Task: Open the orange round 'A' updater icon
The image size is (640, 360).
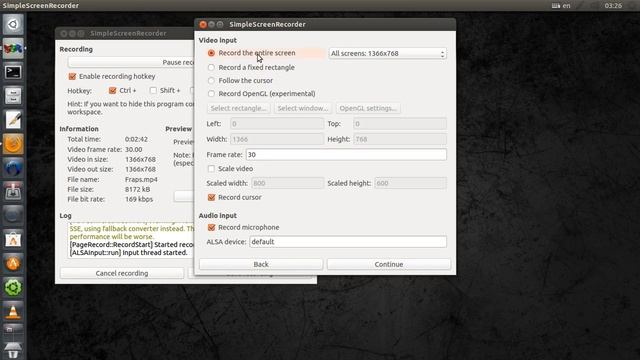Action: click(13, 264)
